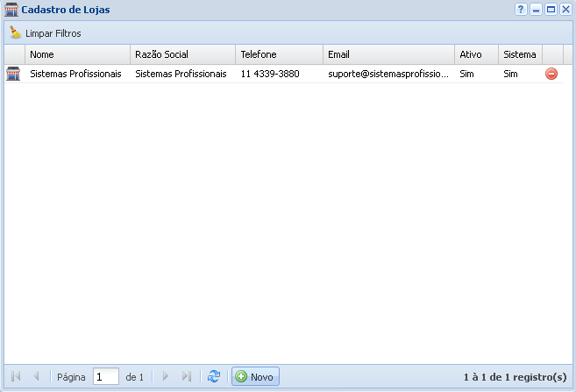Sort by the Telefone column header

(279, 54)
